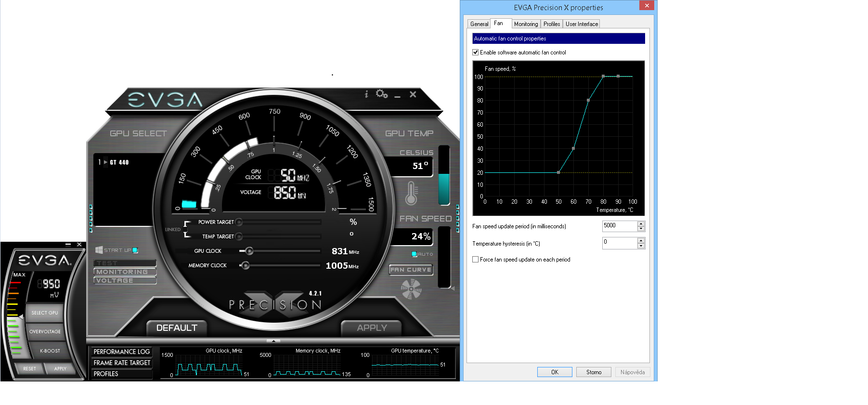The image size is (868, 405).
Task: Check Force fan speed update on each period
Action: pos(476,260)
